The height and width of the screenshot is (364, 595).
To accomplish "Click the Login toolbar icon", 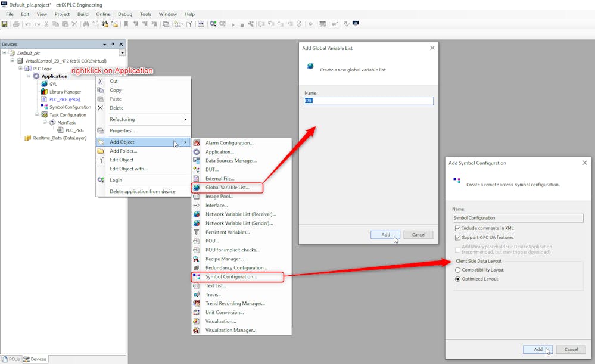I will pyautogui.click(x=213, y=24).
